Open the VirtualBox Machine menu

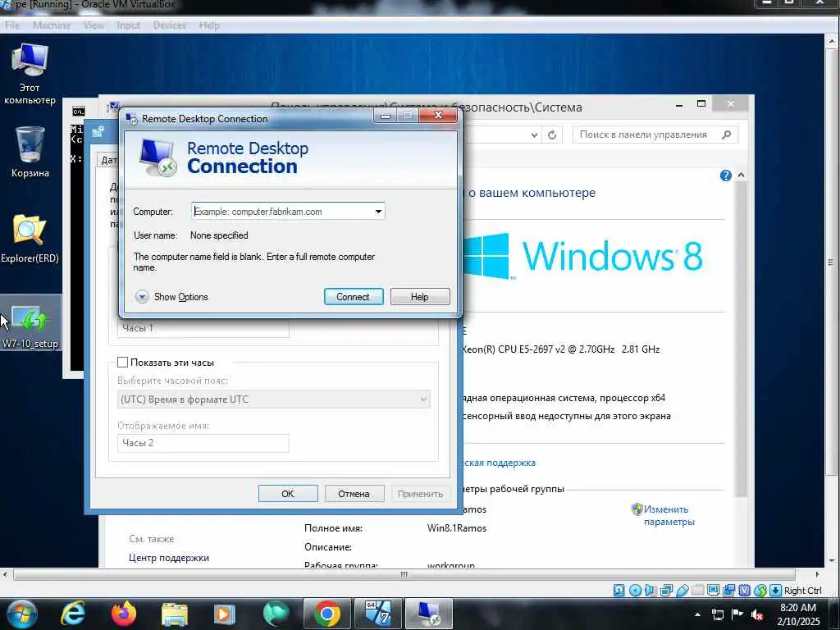[x=52, y=25]
